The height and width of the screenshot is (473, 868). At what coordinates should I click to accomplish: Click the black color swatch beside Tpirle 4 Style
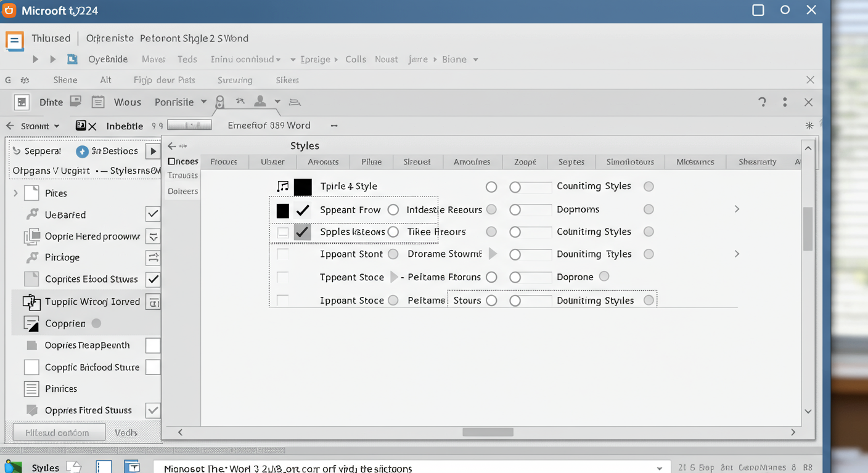(x=303, y=187)
